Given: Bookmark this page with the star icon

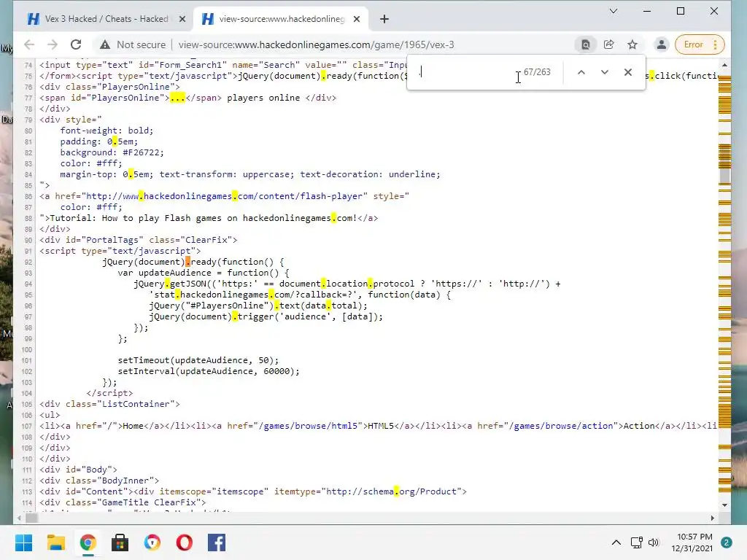Looking at the screenshot, I should click(632, 44).
